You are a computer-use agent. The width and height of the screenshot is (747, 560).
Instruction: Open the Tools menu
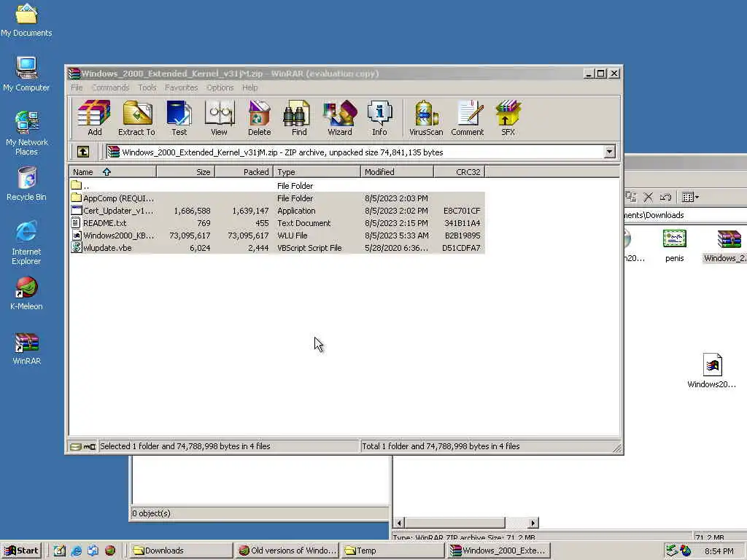pos(147,87)
